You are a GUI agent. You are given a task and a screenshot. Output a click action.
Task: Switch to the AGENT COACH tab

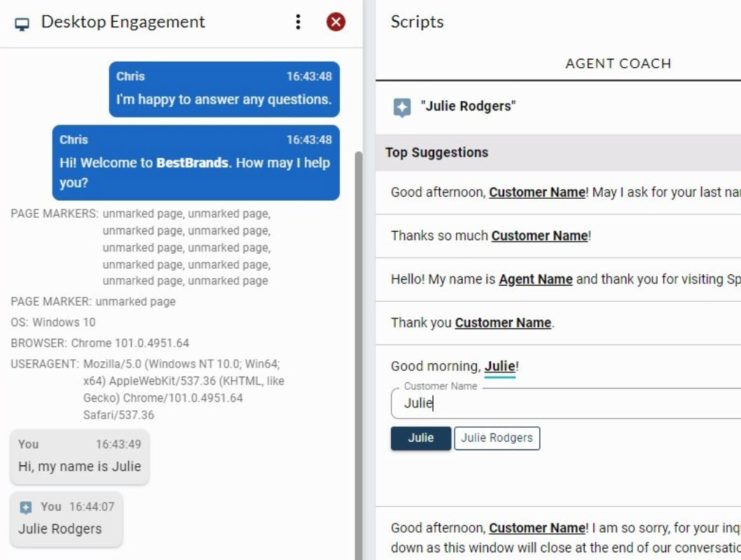pos(618,64)
